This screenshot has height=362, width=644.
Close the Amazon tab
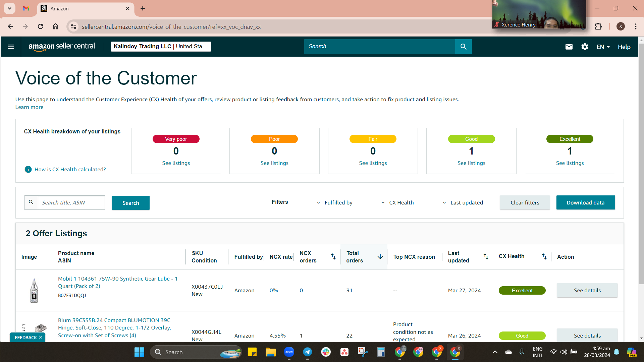[127, 8]
